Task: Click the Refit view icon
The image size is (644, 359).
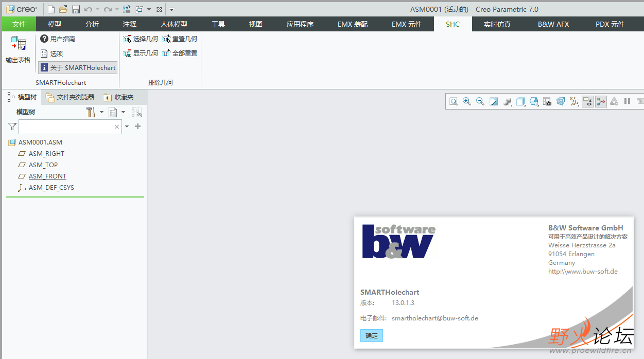Action: pos(454,101)
